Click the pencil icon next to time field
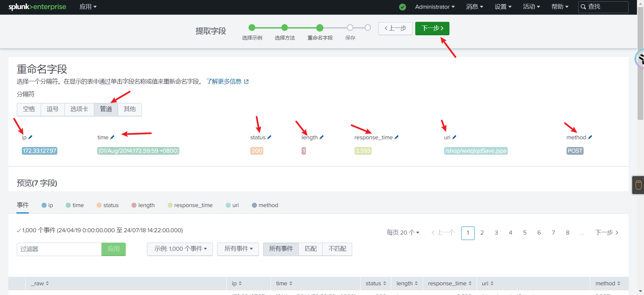The image size is (644, 295). pyautogui.click(x=112, y=137)
